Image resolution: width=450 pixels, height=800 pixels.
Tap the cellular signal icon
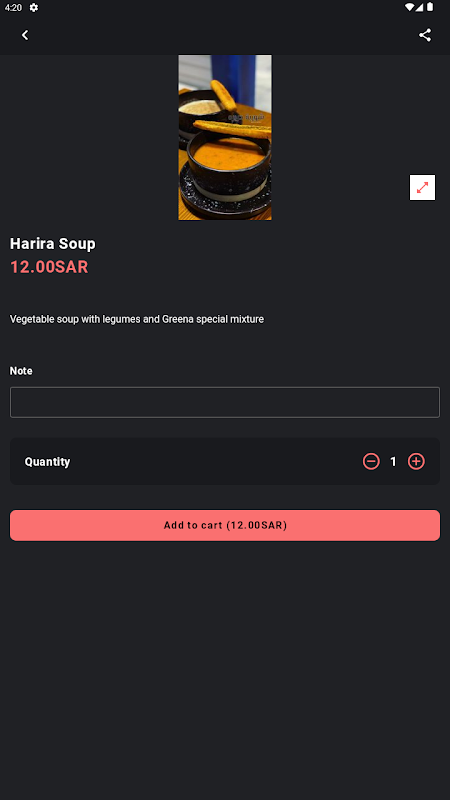[x=419, y=8]
